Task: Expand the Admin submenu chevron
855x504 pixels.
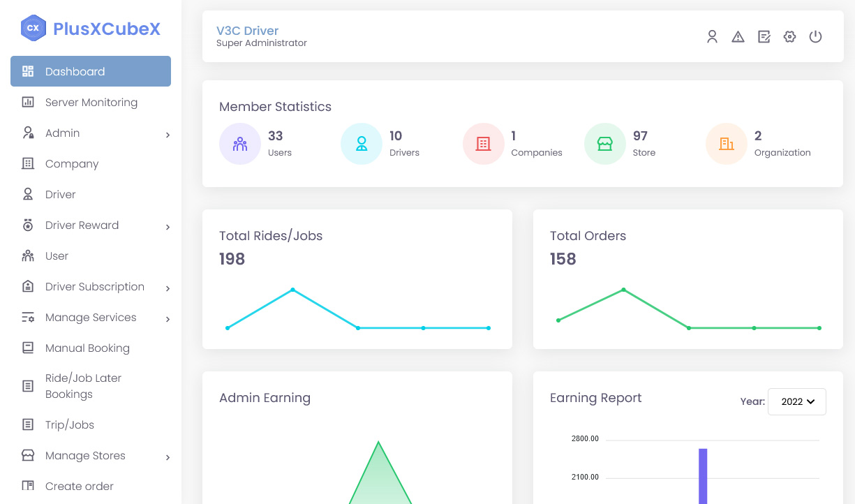Action: [x=168, y=135]
